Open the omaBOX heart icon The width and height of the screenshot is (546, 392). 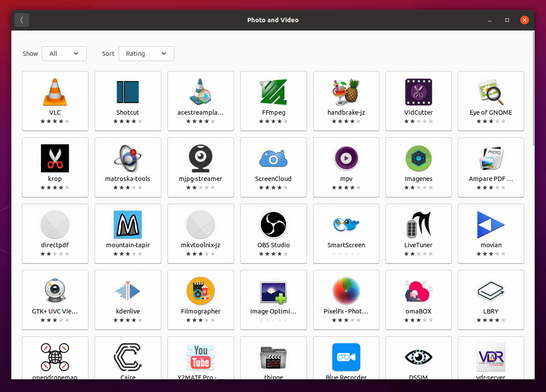[419, 291]
